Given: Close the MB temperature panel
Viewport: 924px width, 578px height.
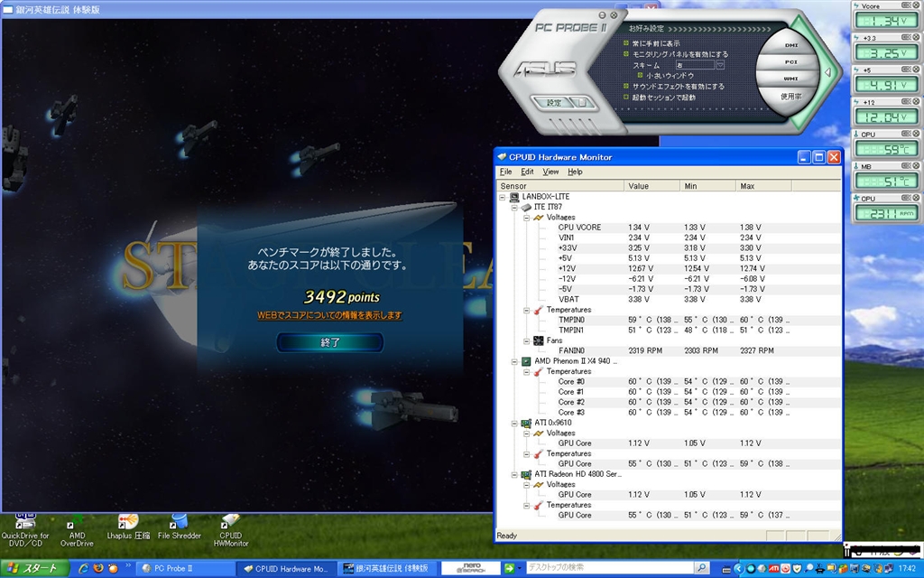Looking at the screenshot, I should coord(915,166).
